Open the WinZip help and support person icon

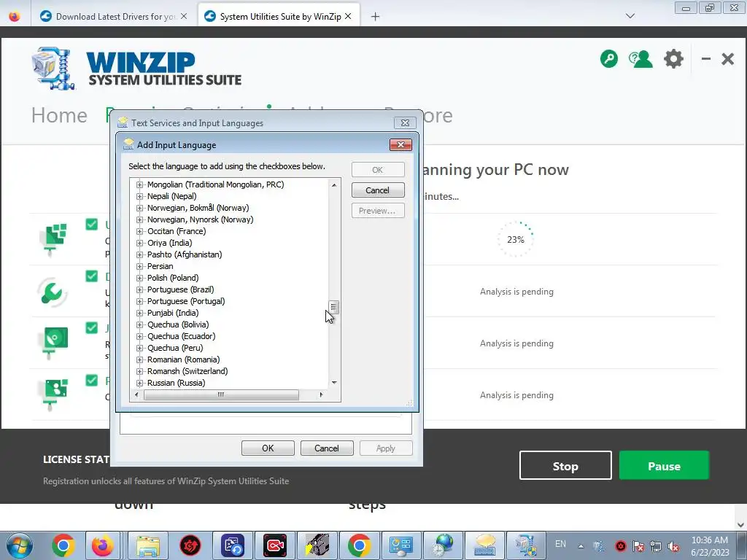click(640, 59)
